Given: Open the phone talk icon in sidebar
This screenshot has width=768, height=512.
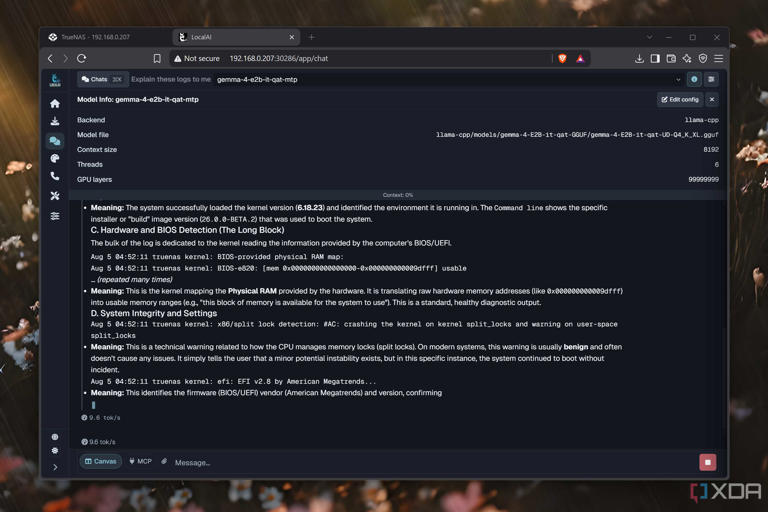Looking at the screenshot, I should [55, 176].
